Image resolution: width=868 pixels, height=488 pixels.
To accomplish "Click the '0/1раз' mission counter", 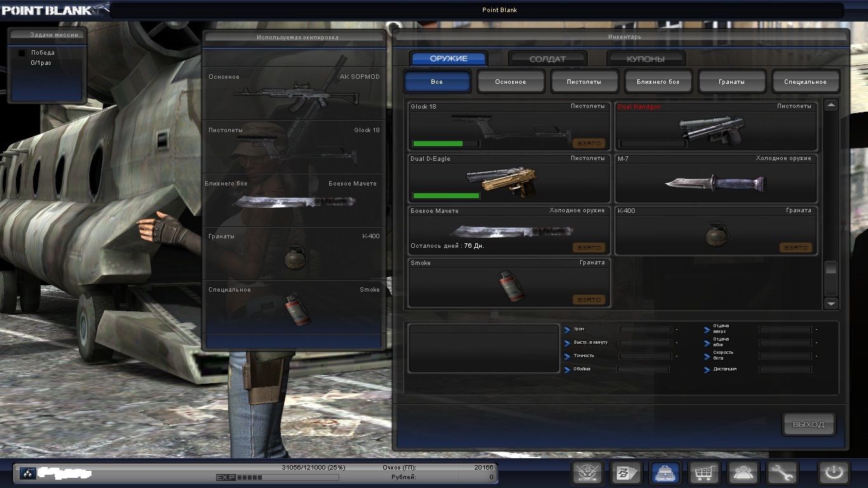I will (x=43, y=64).
